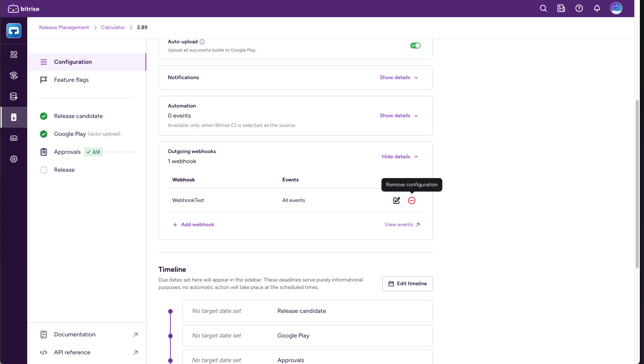Expand the Automation section details
The width and height of the screenshot is (644, 364).
399,115
